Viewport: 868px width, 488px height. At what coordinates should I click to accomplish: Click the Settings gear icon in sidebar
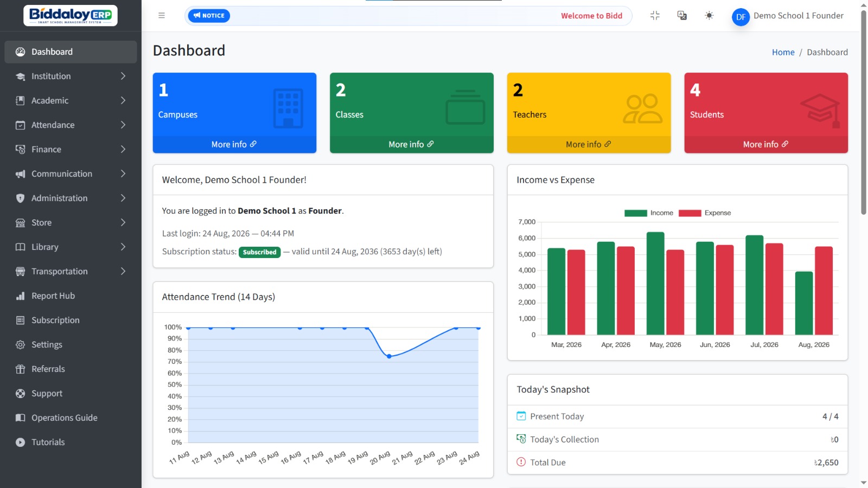[20, 345]
